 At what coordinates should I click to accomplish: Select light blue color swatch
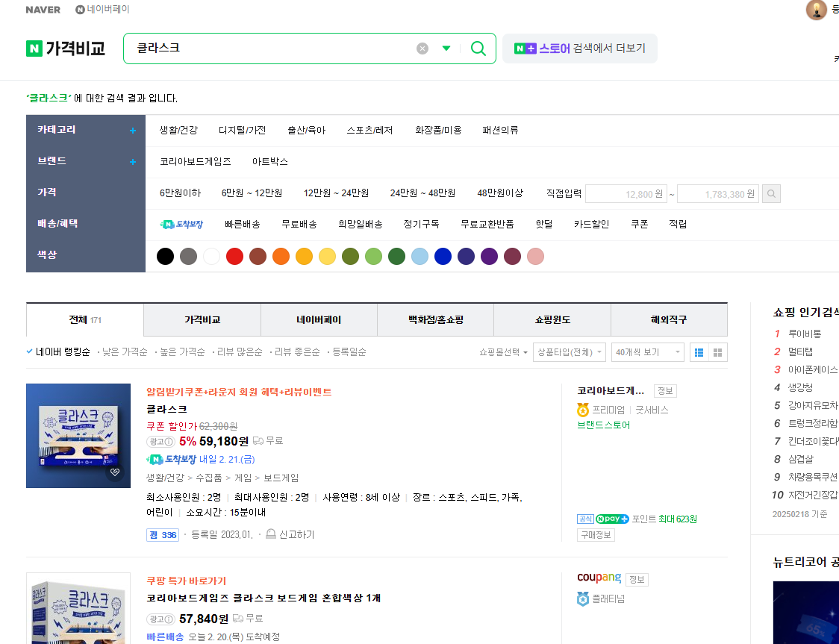pyautogui.click(x=419, y=256)
